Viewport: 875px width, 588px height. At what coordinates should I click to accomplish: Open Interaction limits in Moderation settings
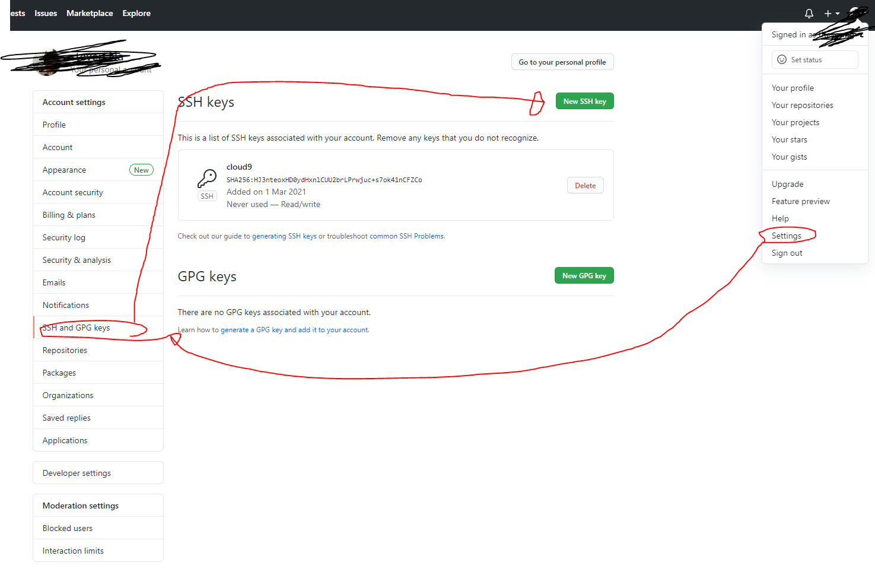(x=98, y=551)
